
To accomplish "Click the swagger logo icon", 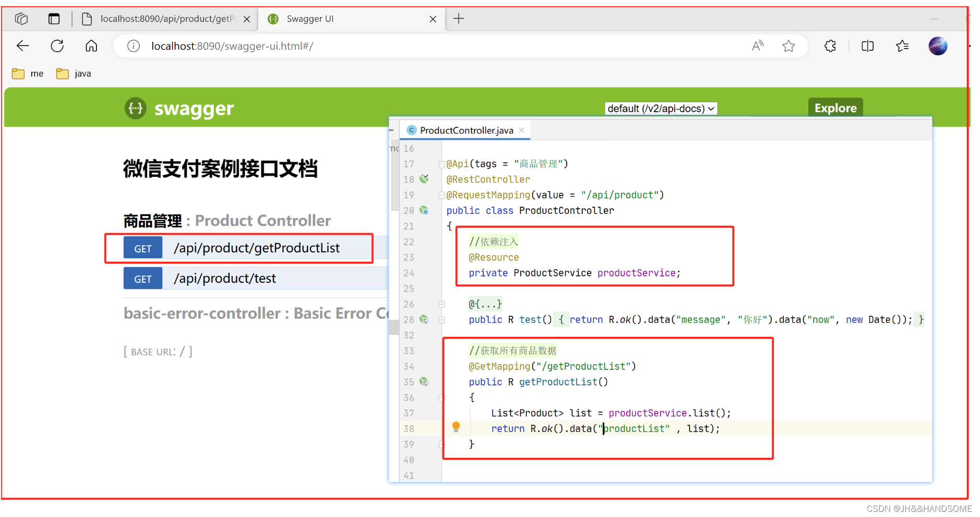I will click(136, 109).
